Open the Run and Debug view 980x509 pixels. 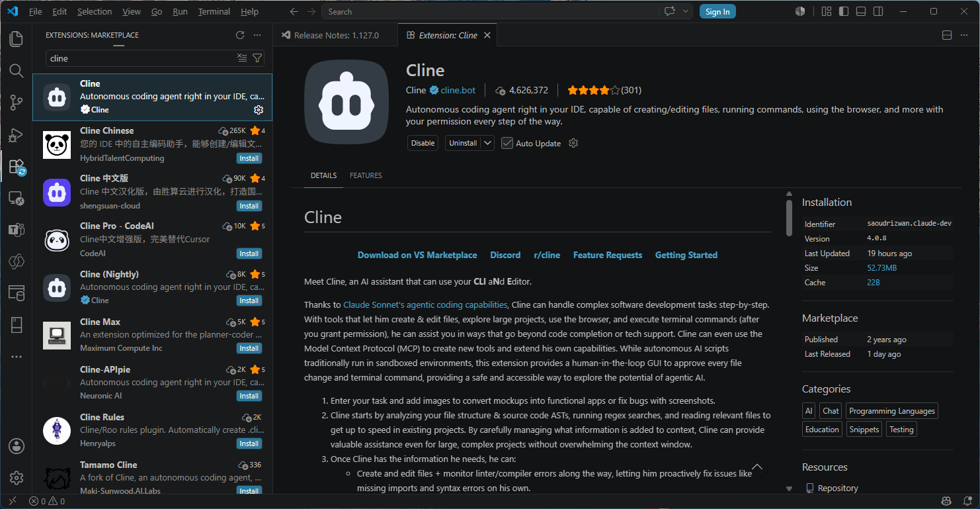(17, 134)
